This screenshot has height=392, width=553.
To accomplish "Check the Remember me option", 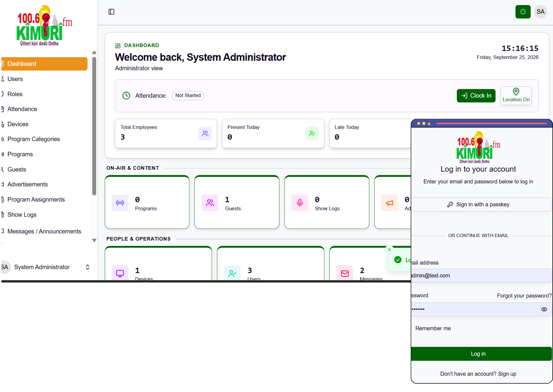I will pos(433,328).
